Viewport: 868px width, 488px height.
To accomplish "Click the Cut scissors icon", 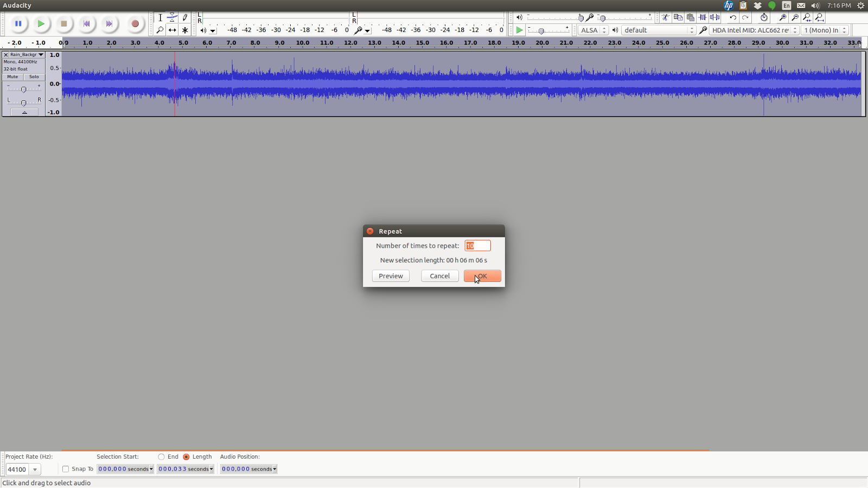I will (x=665, y=17).
